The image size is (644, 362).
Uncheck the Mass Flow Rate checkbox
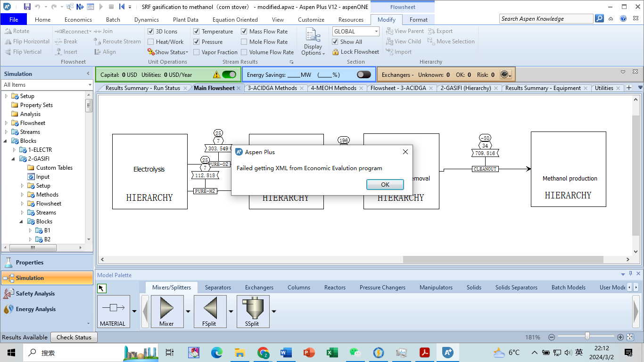pyautogui.click(x=244, y=32)
